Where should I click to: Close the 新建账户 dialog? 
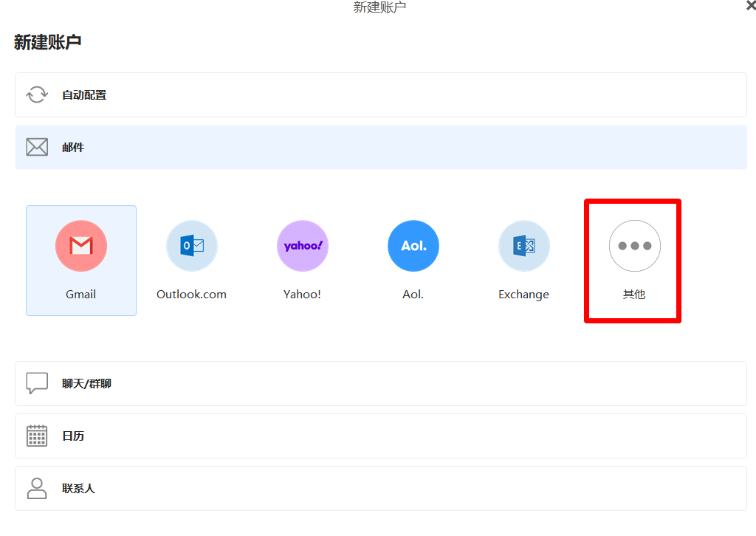[751, 6]
